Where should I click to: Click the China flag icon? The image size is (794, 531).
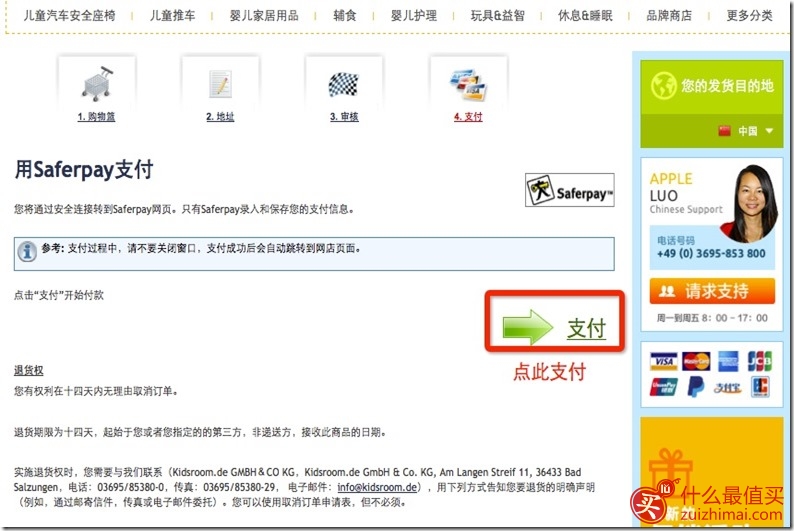pos(725,131)
